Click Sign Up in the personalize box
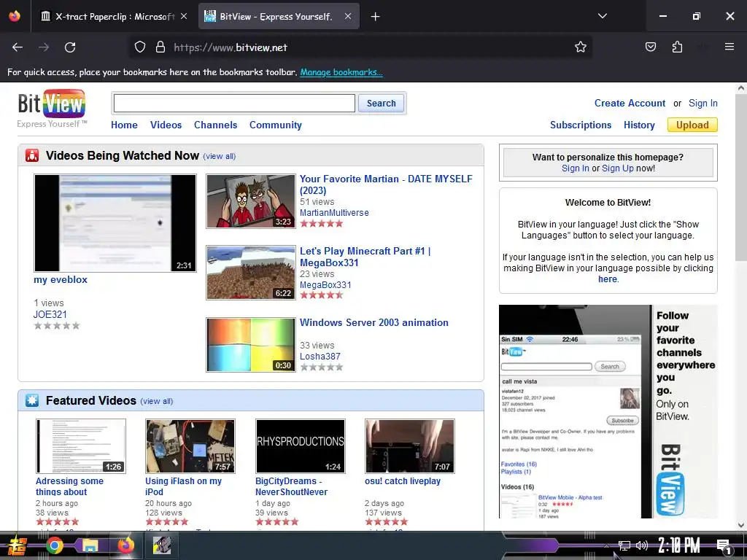Image resolution: width=747 pixels, height=560 pixels. (617, 168)
